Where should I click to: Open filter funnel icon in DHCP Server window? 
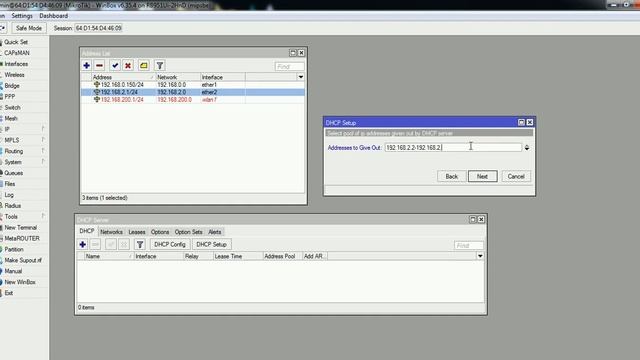pos(140,244)
